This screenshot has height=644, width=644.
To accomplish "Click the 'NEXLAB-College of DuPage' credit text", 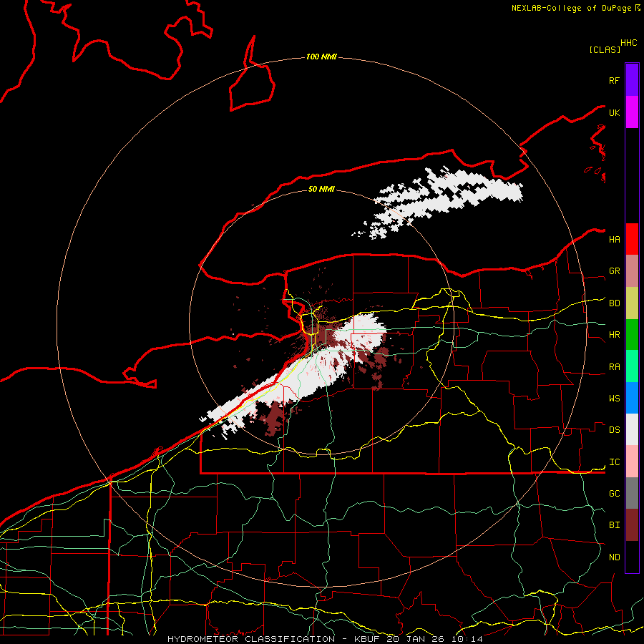I will click(571, 8).
